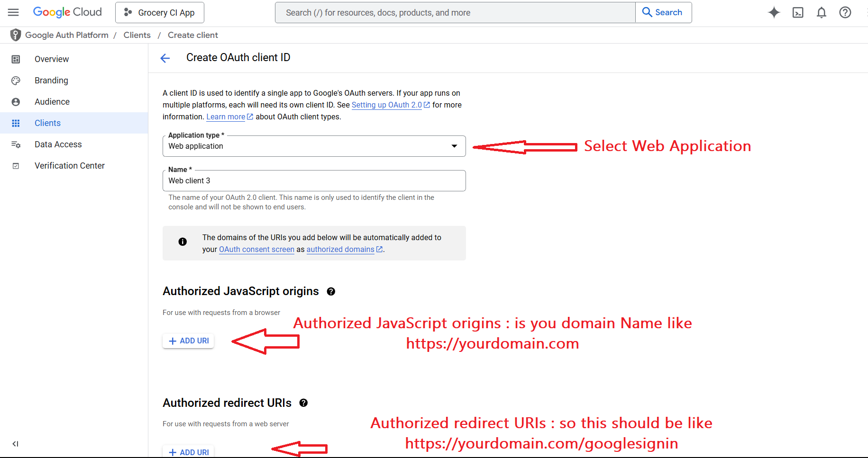Open the main navigation hamburger menu
The height and width of the screenshot is (458, 868).
[x=13, y=12]
